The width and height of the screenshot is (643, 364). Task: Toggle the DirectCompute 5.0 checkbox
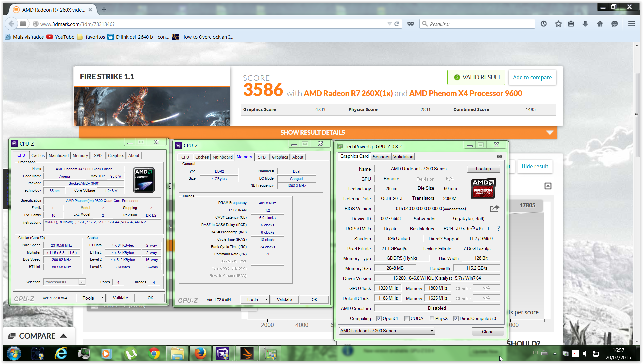click(x=456, y=318)
